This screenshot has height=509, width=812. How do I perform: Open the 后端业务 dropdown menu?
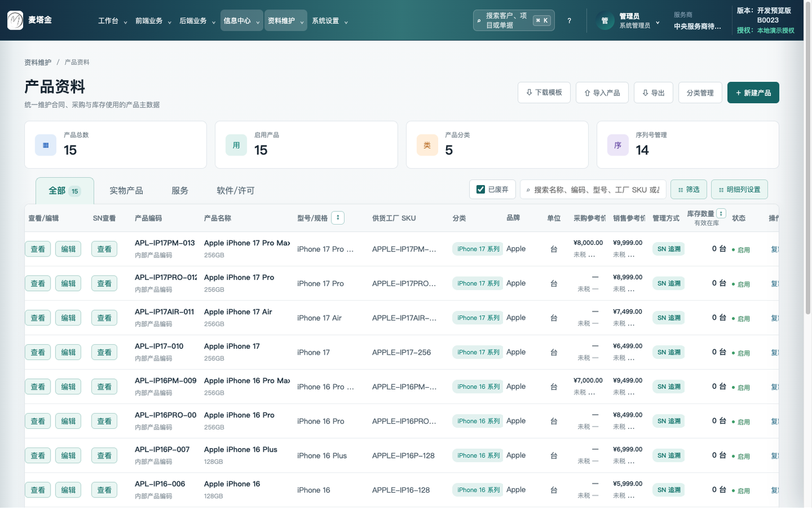197,21
